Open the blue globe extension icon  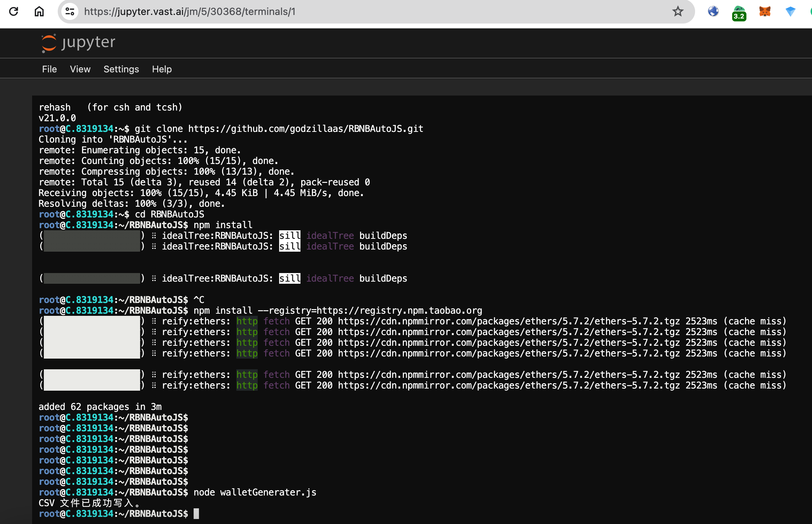click(713, 11)
